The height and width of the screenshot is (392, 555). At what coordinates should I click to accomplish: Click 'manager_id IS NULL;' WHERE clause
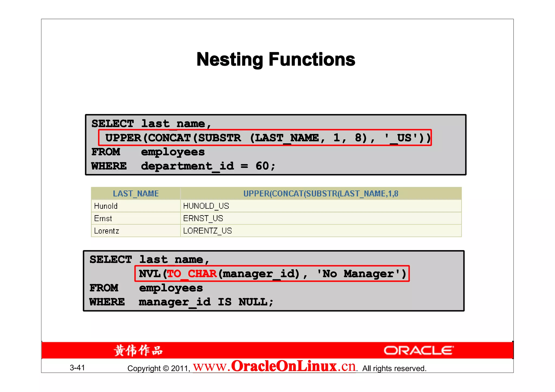pyautogui.click(x=206, y=302)
